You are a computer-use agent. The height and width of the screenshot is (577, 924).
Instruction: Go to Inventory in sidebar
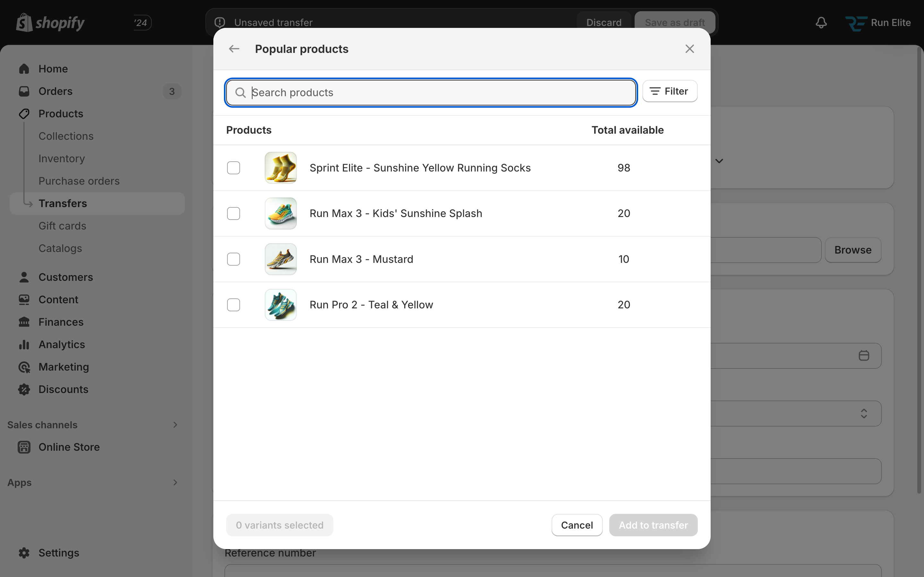point(62,158)
